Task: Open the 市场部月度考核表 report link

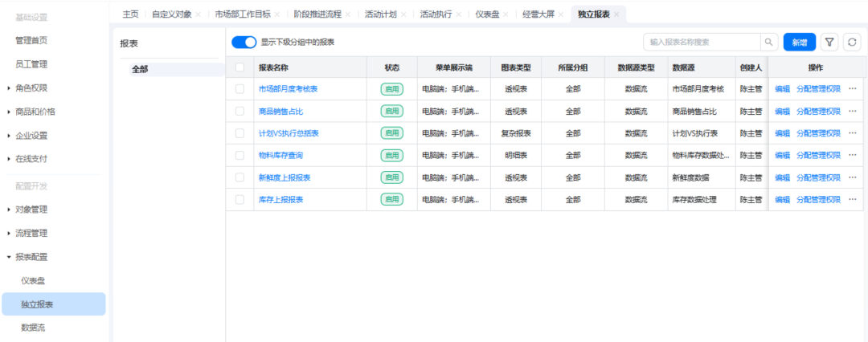Action: 288,89
